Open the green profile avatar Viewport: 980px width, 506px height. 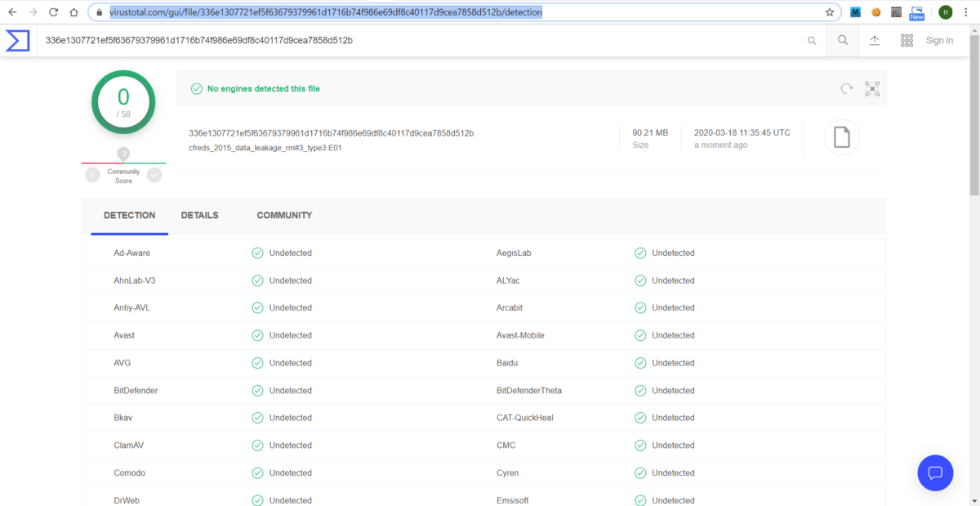(946, 12)
